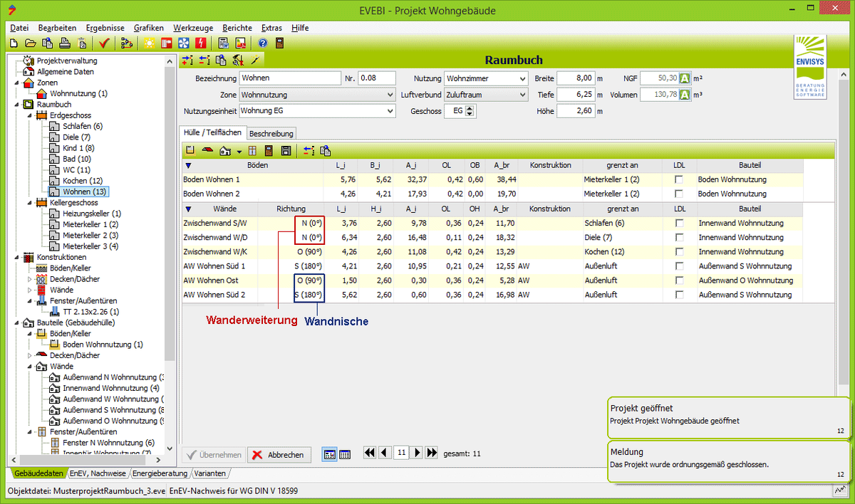Jump to first record with double-left arrow

pyautogui.click(x=369, y=453)
